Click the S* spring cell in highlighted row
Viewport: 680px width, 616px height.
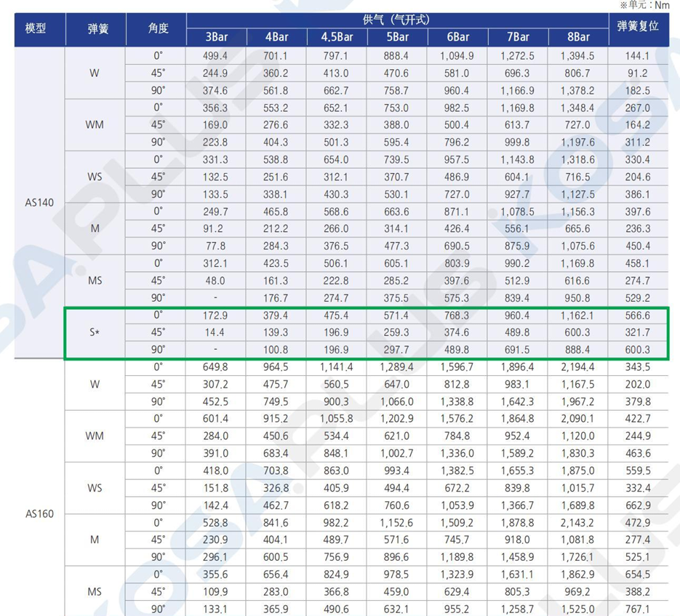click(95, 332)
